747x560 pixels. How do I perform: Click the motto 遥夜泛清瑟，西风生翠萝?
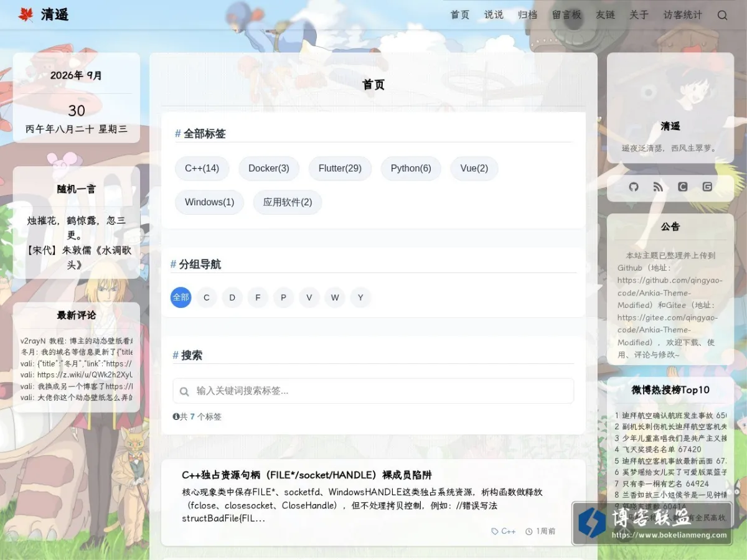coord(670,148)
